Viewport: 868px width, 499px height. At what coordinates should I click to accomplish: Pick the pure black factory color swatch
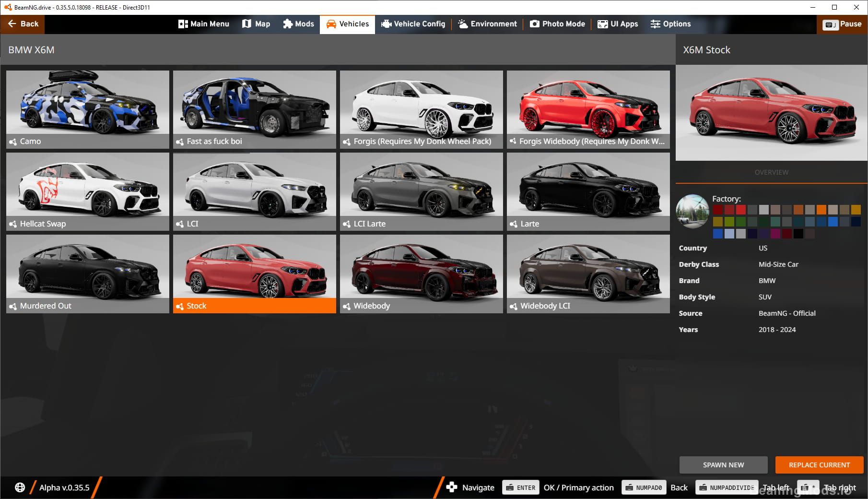pos(798,234)
